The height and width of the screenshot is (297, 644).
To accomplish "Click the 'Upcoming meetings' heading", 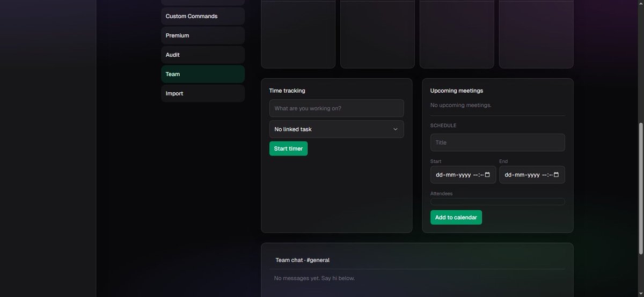I will click(x=457, y=91).
